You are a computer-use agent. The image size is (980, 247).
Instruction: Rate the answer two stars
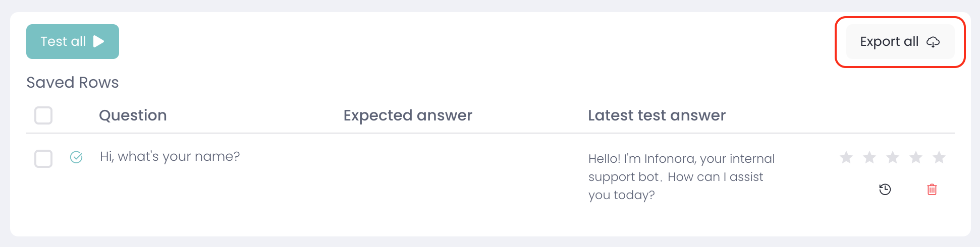click(x=869, y=158)
